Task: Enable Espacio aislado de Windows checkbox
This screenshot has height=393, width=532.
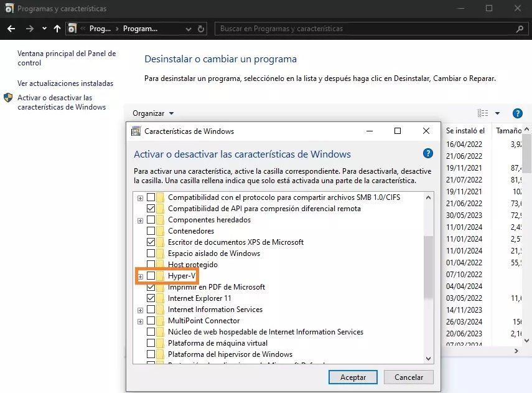Action: click(151, 253)
